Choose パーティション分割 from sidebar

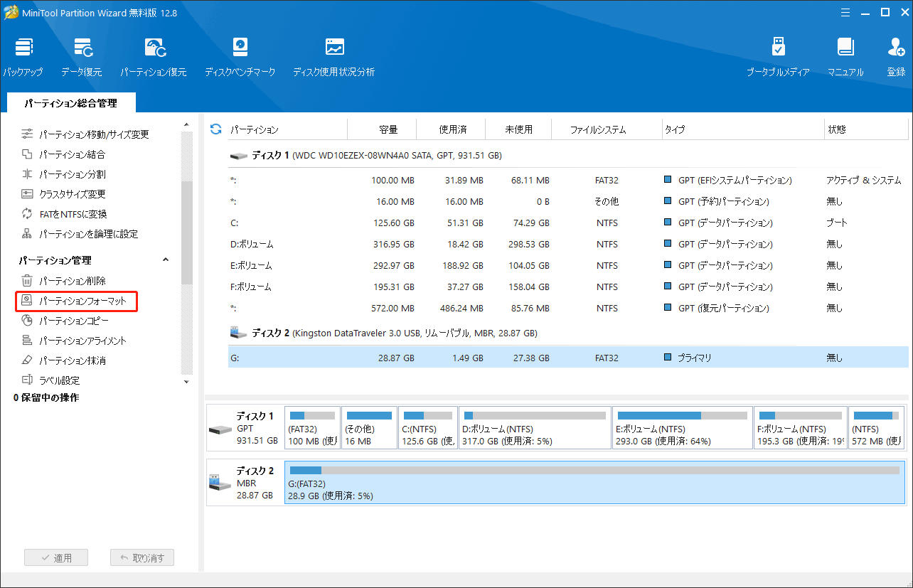tap(63, 174)
